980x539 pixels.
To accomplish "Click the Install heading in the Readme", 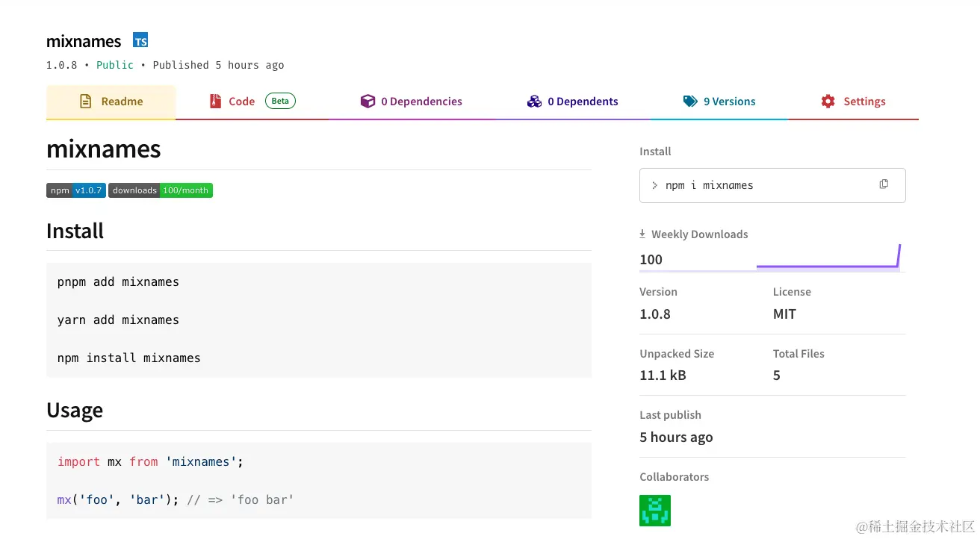I will pyautogui.click(x=75, y=231).
